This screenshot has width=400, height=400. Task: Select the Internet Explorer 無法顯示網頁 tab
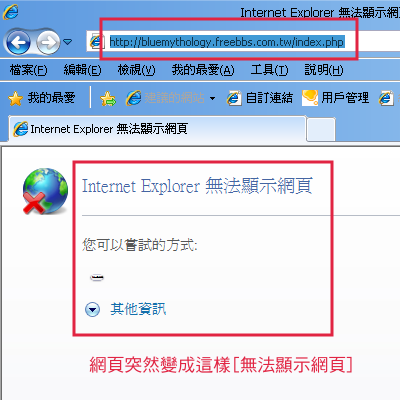pyautogui.click(x=157, y=129)
